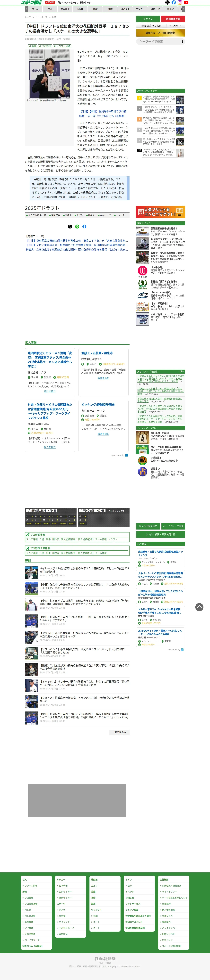Screen dimensions: 210x980
Task: Select ホーム in navigation bar
Action: [x=35, y=9]
